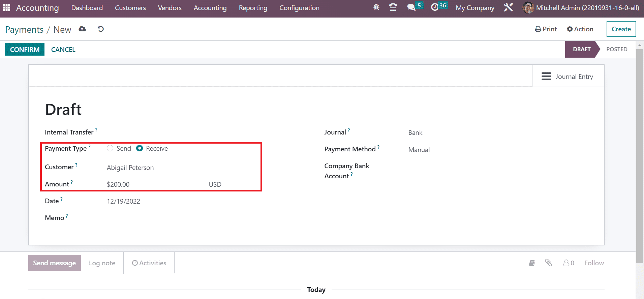Show followers count icon
The height and width of the screenshot is (299, 644).
569,263
